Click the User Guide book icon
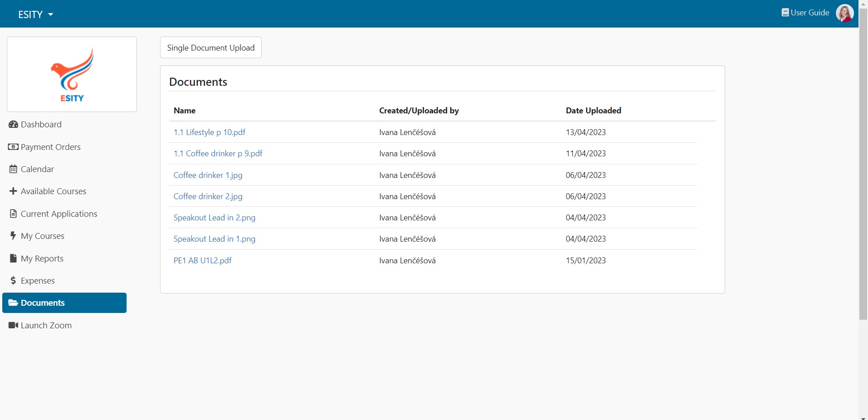The height and width of the screenshot is (420, 868). (x=785, y=13)
